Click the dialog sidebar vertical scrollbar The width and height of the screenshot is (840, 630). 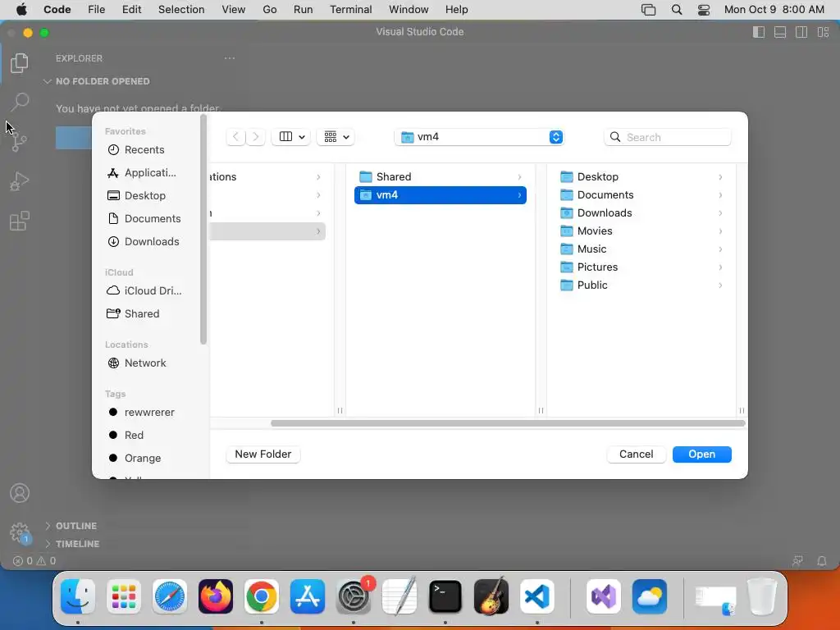203,230
